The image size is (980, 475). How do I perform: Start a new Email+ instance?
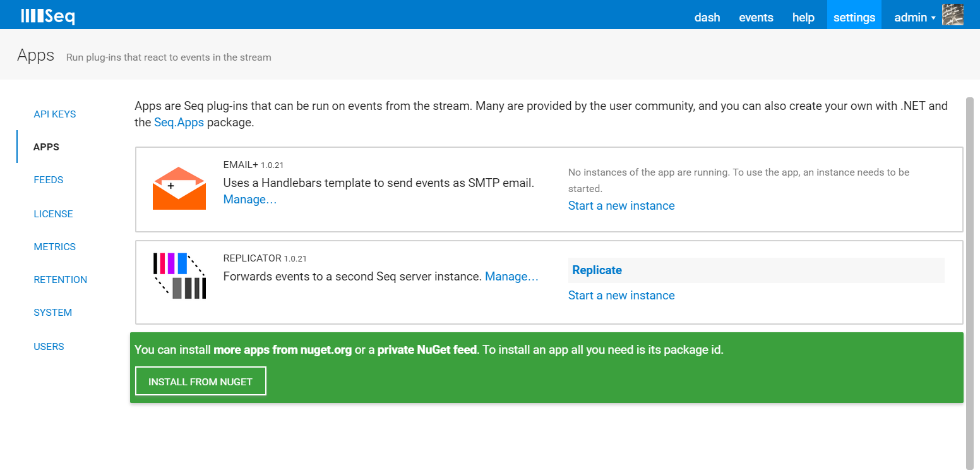(621, 206)
